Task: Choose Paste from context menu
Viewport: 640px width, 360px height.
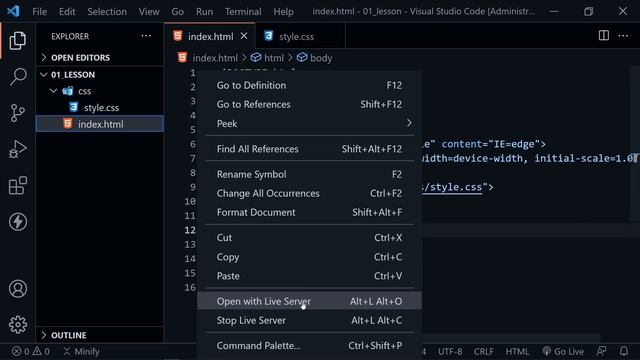Action: click(x=309, y=276)
